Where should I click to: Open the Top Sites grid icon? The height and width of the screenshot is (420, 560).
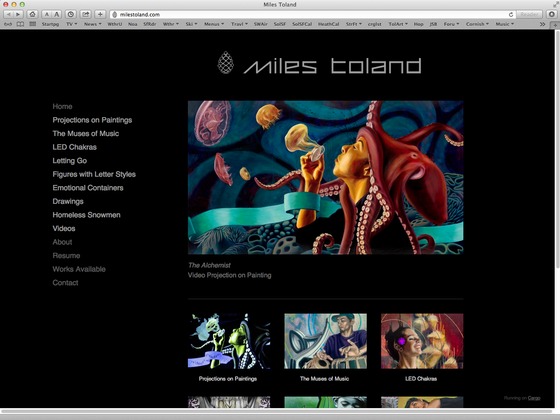tap(32, 24)
